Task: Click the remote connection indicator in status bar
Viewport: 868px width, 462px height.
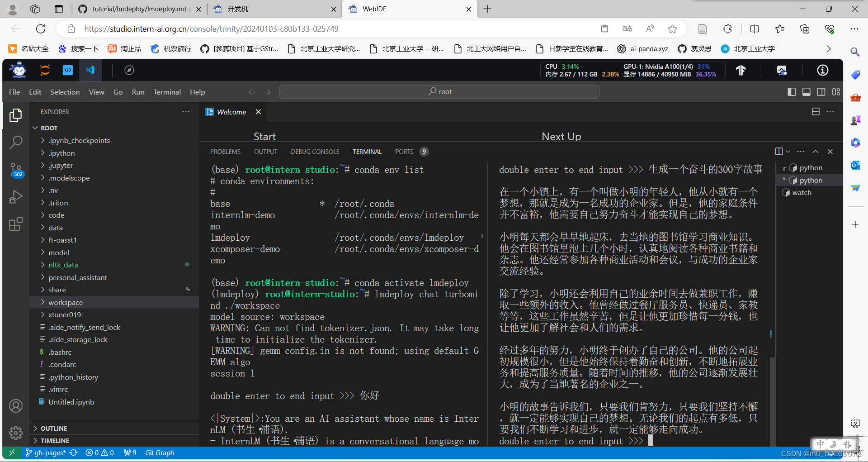Action: (x=12, y=452)
